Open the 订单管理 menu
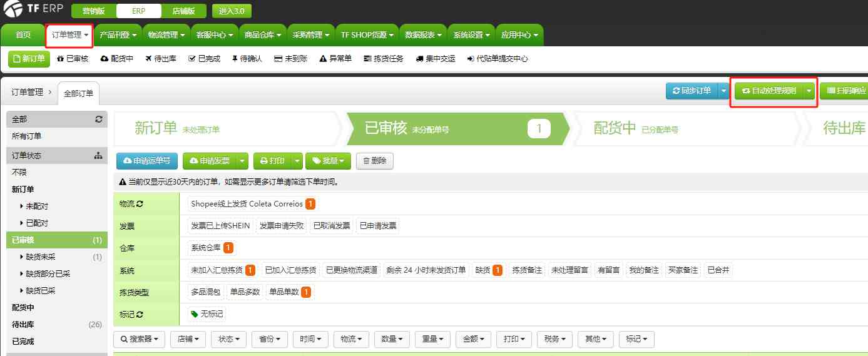Viewport: 868px width, 356px height. coord(69,35)
